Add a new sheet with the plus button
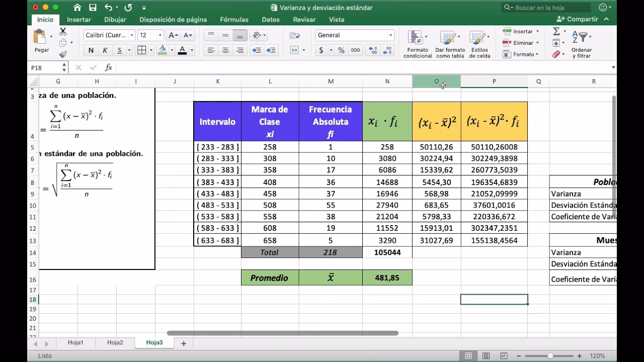644x362 pixels. (x=183, y=342)
